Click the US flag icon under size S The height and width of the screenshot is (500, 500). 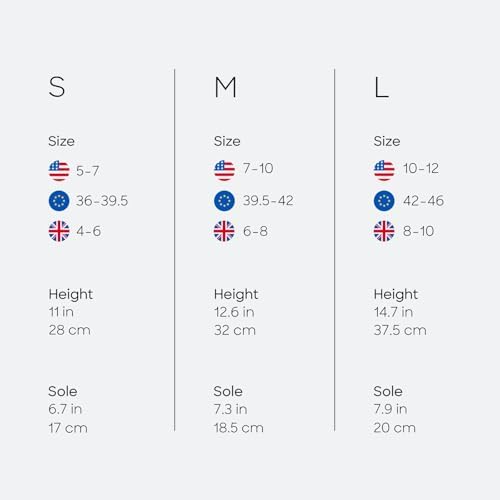59,171
